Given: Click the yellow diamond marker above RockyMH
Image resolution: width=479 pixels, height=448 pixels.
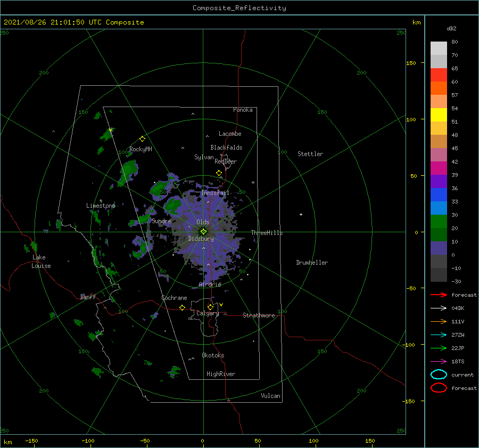Looking at the screenshot, I should 142,139.
